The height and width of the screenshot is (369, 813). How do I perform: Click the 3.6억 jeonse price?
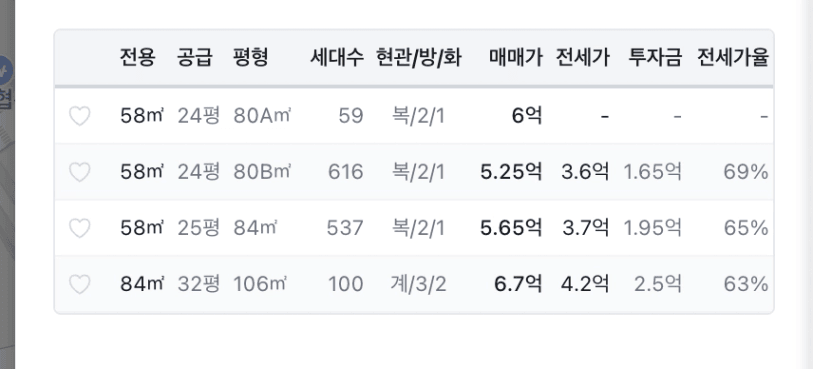[x=585, y=172]
